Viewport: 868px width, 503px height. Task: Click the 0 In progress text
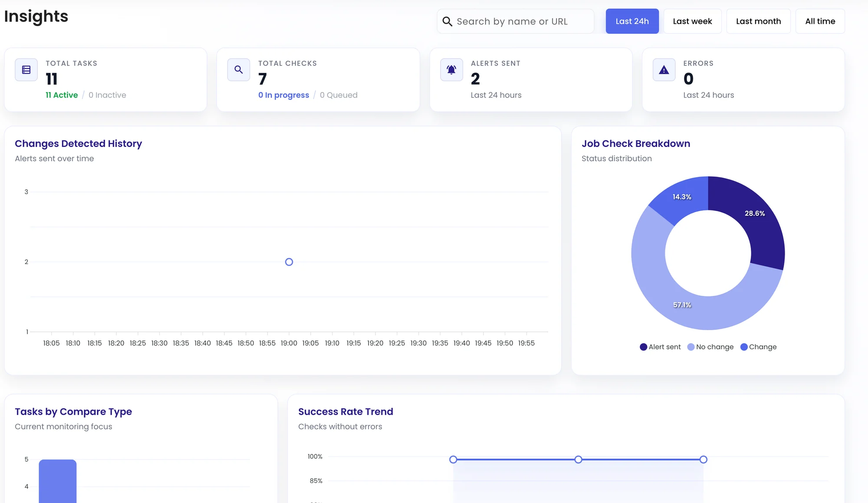click(x=283, y=95)
